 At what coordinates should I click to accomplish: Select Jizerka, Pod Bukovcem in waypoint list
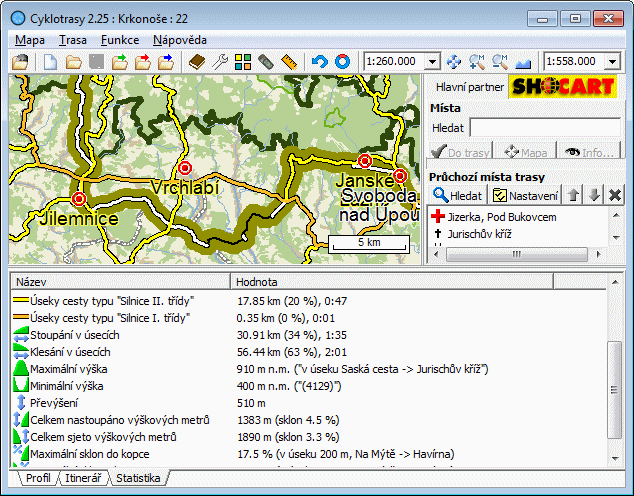(501, 217)
